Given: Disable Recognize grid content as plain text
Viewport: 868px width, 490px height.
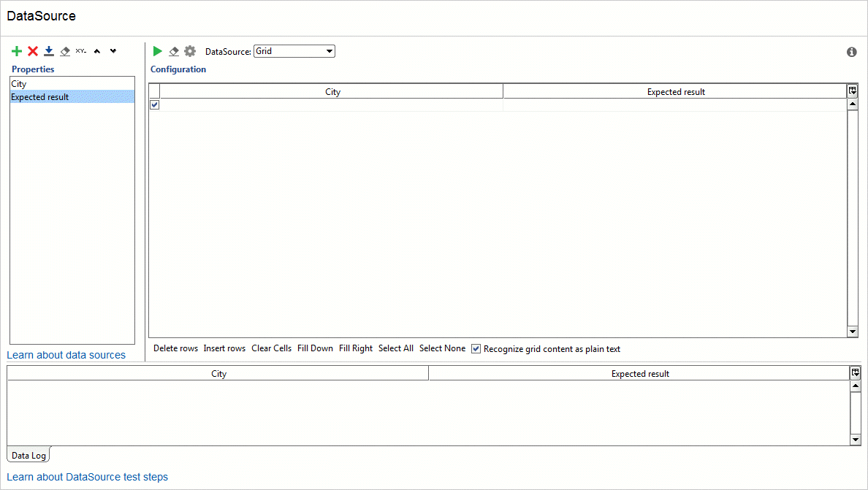Looking at the screenshot, I should pyautogui.click(x=476, y=348).
